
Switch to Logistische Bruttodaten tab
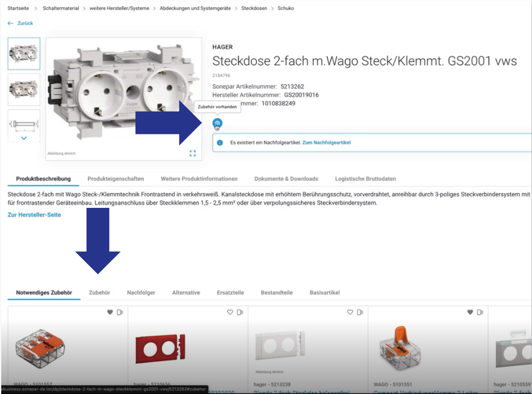click(365, 179)
